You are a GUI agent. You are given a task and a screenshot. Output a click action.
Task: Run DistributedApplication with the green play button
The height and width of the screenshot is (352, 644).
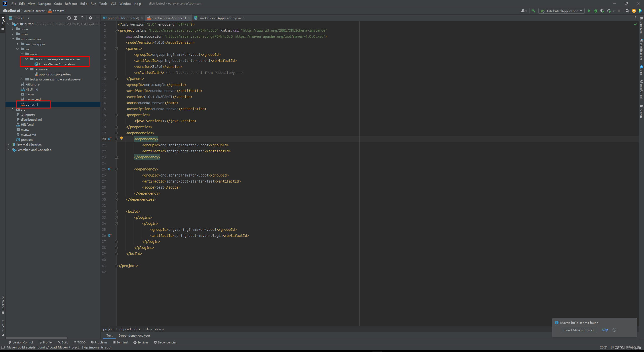(589, 11)
